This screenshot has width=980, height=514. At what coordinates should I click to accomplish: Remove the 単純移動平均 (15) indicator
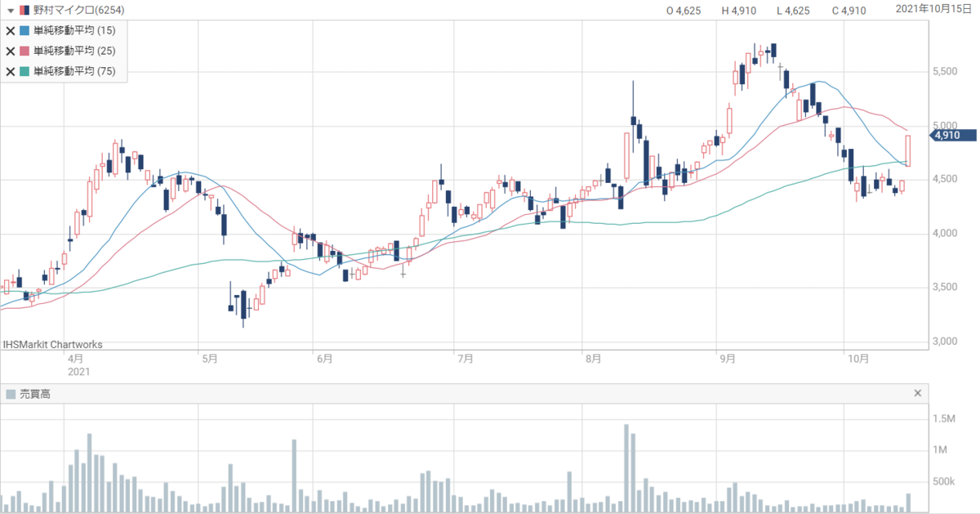click(x=11, y=31)
